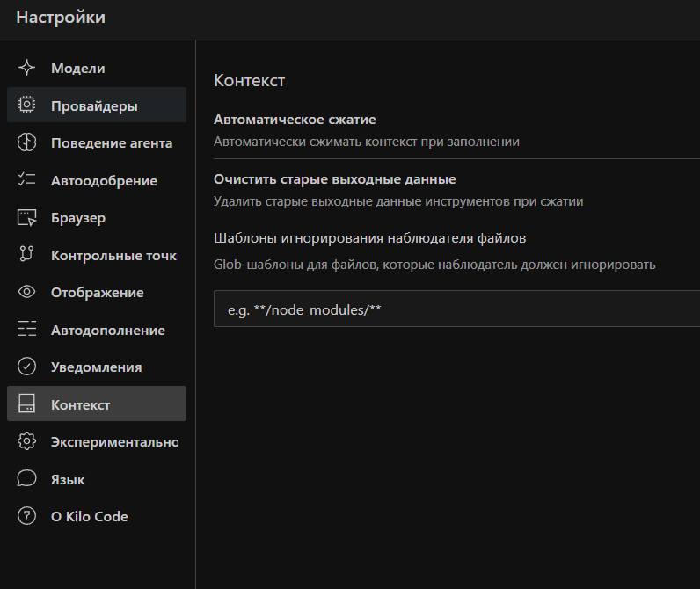Click the brain icon for Поведение агента
This screenshot has width=700, height=589.
[x=27, y=142]
